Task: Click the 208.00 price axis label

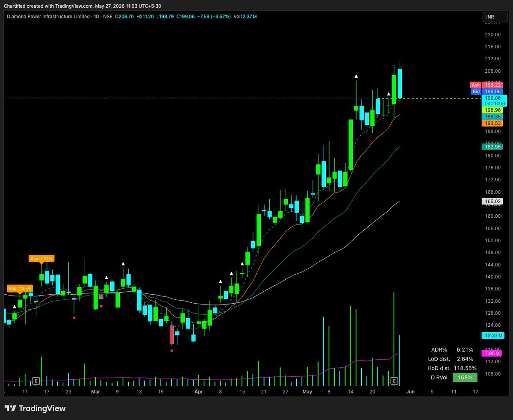Action: [x=492, y=71]
